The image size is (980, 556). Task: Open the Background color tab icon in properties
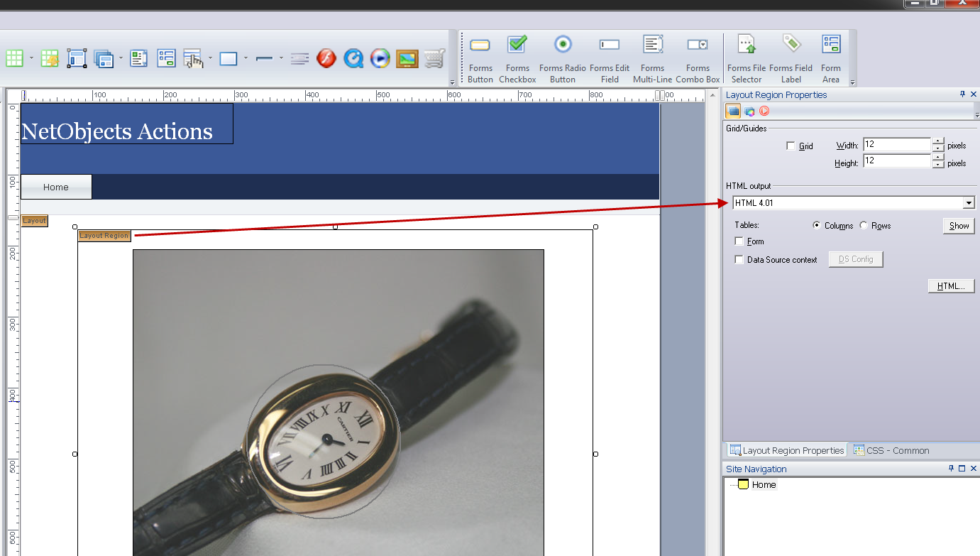click(749, 111)
